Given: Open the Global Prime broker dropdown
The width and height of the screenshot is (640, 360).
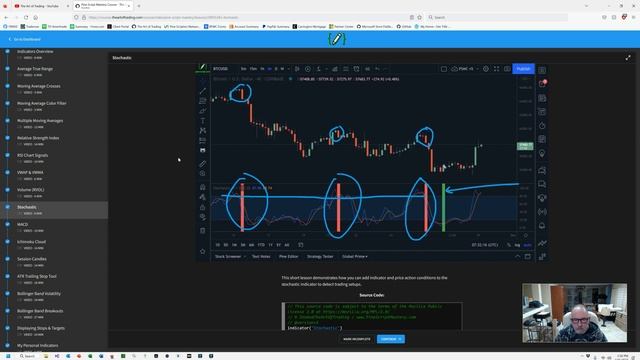Looking at the screenshot, I should 355,256.
